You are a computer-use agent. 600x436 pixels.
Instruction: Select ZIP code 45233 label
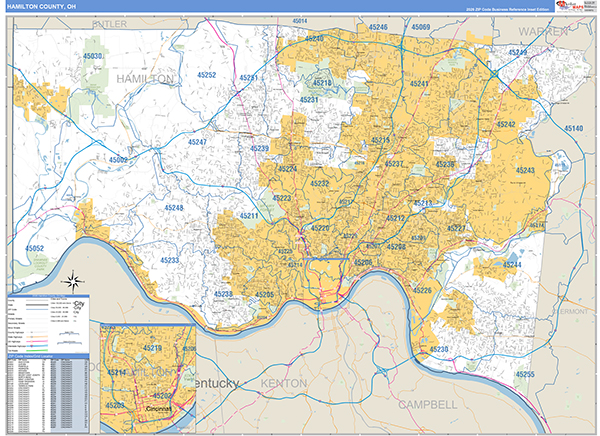[170, 260]
